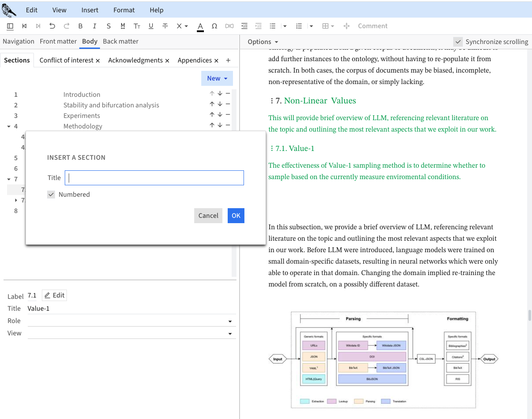Click Cancel in the Insert Section dialog
This screenshot has width=532, height=419.
coord(208,216)
